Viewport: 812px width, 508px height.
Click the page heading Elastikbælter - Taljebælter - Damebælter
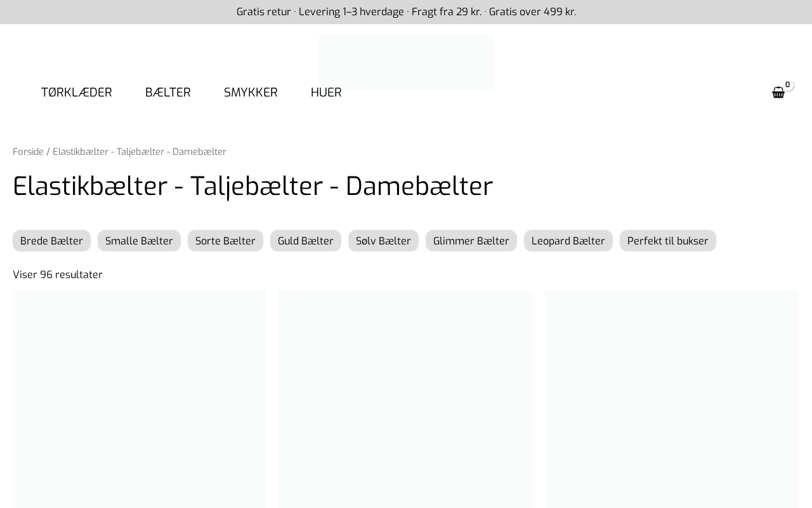tap(252, 186)
